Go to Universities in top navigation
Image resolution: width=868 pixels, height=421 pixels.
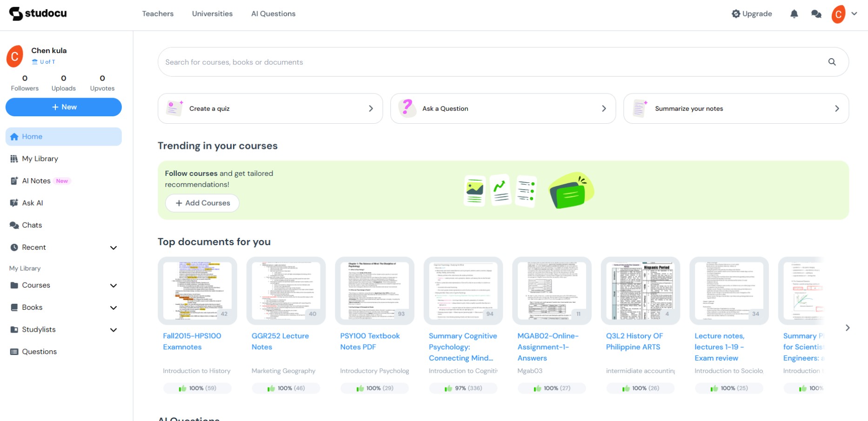tap(212, 14)
